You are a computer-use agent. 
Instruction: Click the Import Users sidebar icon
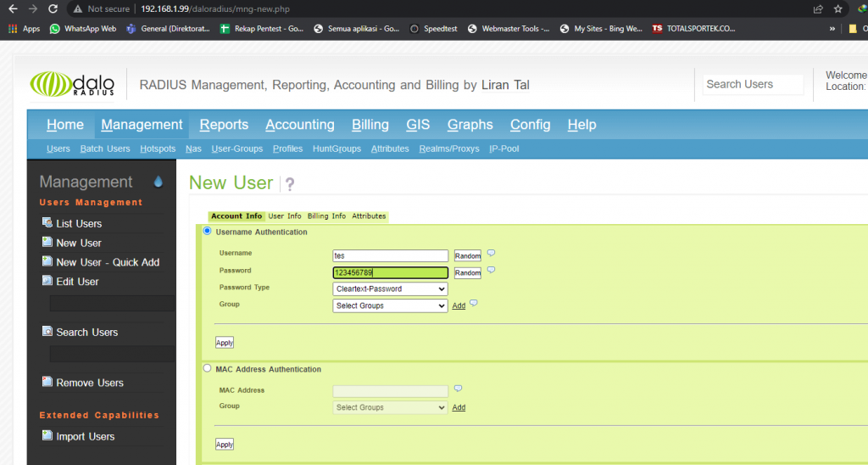[x=47, y=436]
